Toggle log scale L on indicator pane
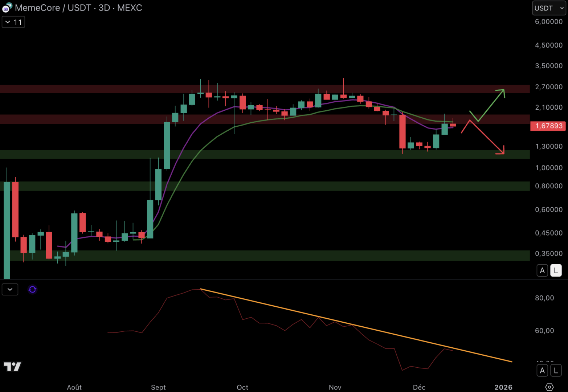The width and height of the screenshot is (568, 392). point(556,370)
